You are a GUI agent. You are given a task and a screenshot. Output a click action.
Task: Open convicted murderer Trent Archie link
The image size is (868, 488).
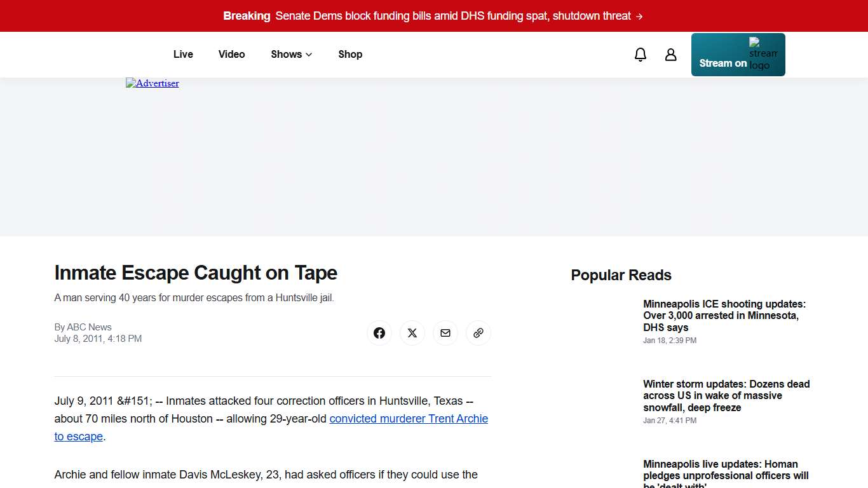[409, 419]
